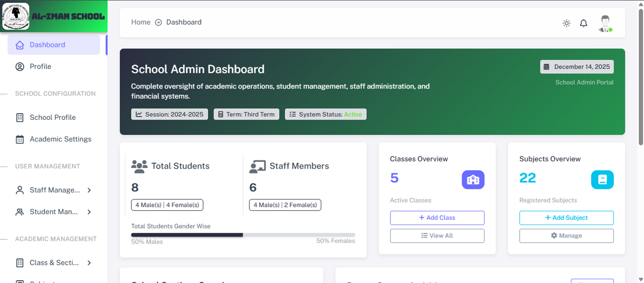644x283 pixels.
Task: Click the Staff Members presenter icon
Action: click(257, 166)
